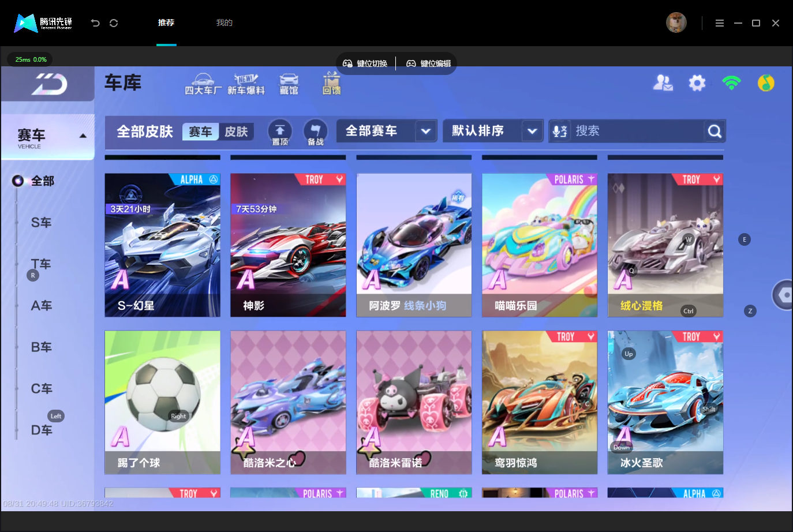The height and width of the screenshot is (532, 793).
Task: Switch filter toggle to 赛车
Action: [x=200, y=132]
